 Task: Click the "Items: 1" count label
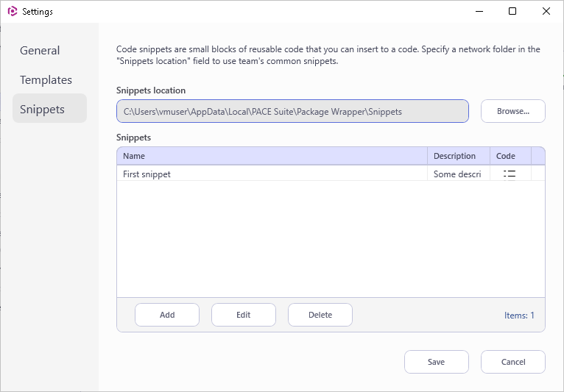click(519, 316)
